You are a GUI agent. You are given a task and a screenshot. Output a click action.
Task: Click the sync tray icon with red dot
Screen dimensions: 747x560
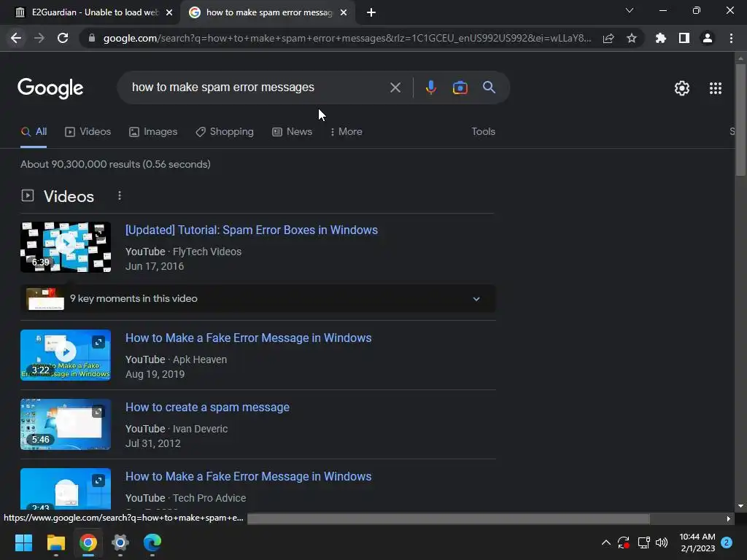(x=624, y=542)
